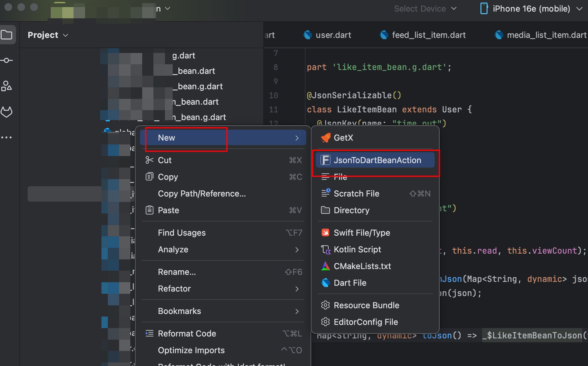Open the GitLab tool window icon

pyautogui.click(x=7, y=112)
